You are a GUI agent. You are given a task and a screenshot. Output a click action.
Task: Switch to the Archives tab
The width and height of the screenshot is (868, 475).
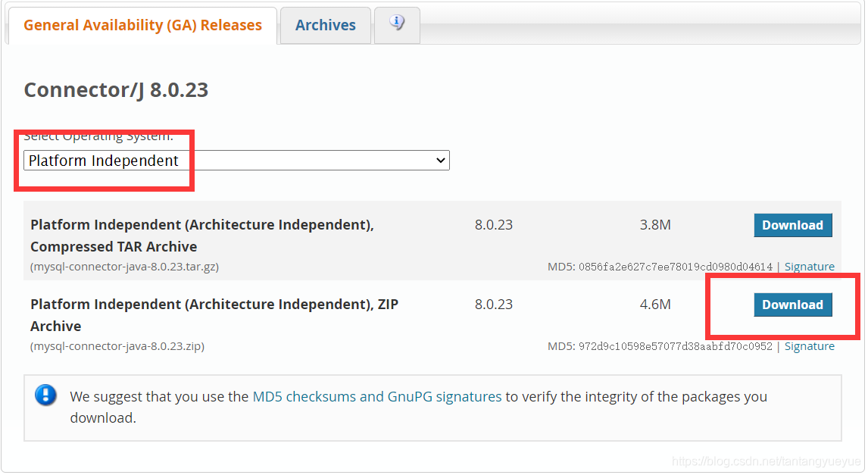(326, 26)
